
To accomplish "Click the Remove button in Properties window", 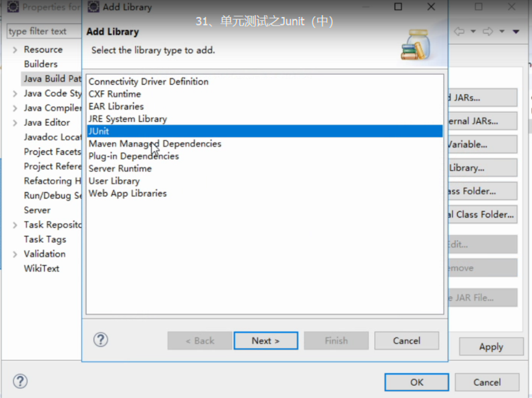I will click(482, 268).
